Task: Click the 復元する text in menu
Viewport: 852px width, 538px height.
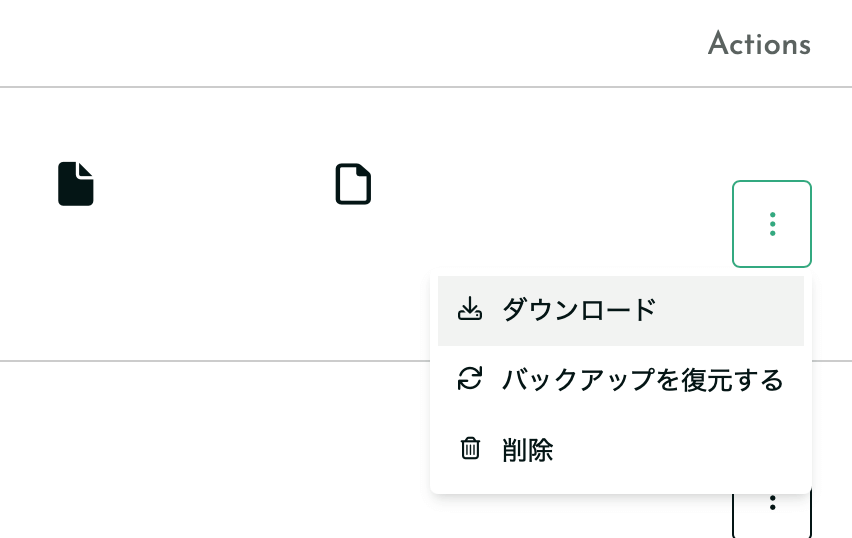Action: click(732, 379)
